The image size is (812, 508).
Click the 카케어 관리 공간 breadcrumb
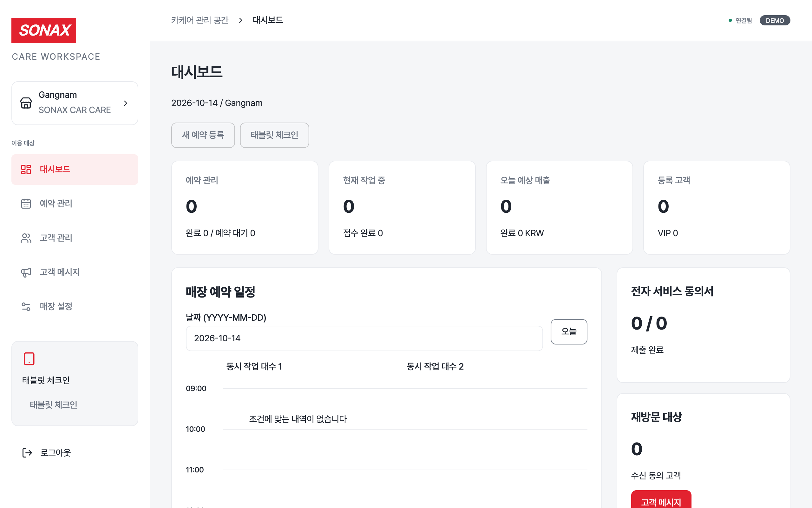coord(200,20)
